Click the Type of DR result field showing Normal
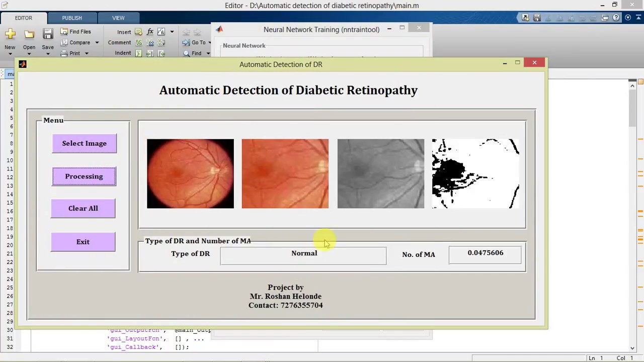Viewport: 644px width, 362px height. tap(303, 255)
